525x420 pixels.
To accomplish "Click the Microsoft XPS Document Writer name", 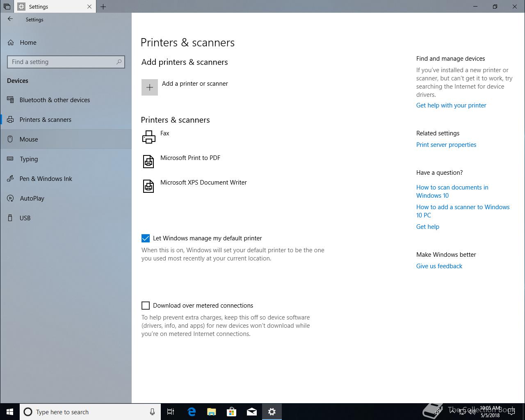I will (x=203, y=183).
